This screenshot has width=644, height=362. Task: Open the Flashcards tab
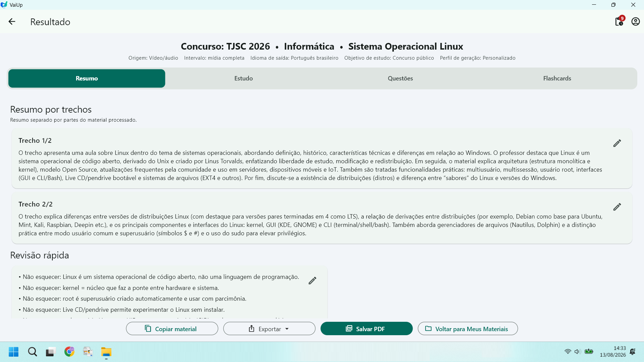[x=557, y=78]
